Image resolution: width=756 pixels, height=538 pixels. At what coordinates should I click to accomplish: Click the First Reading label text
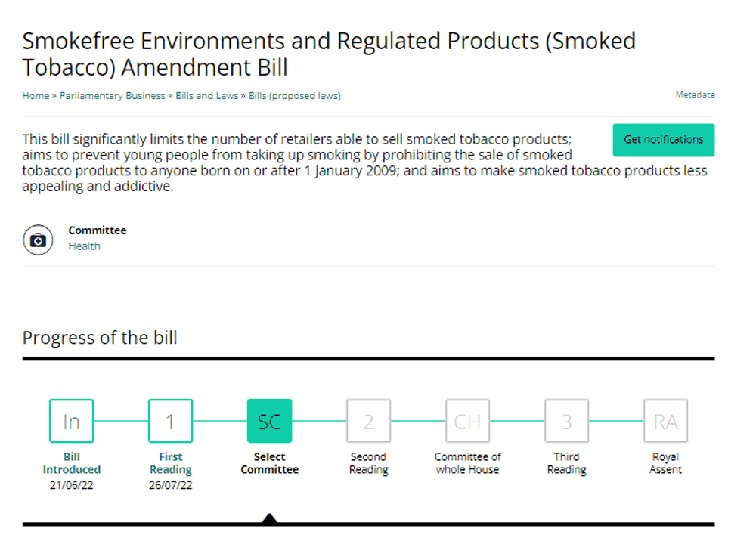[x=171, y=462]
